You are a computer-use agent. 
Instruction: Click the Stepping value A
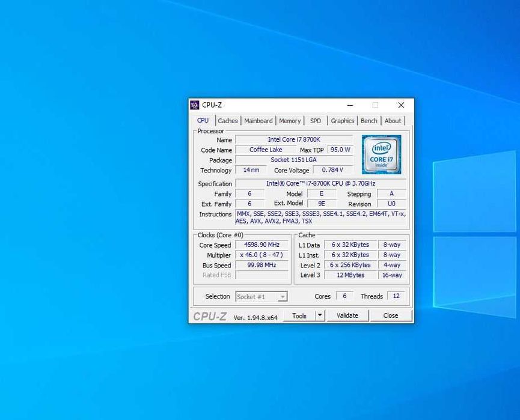392,193
